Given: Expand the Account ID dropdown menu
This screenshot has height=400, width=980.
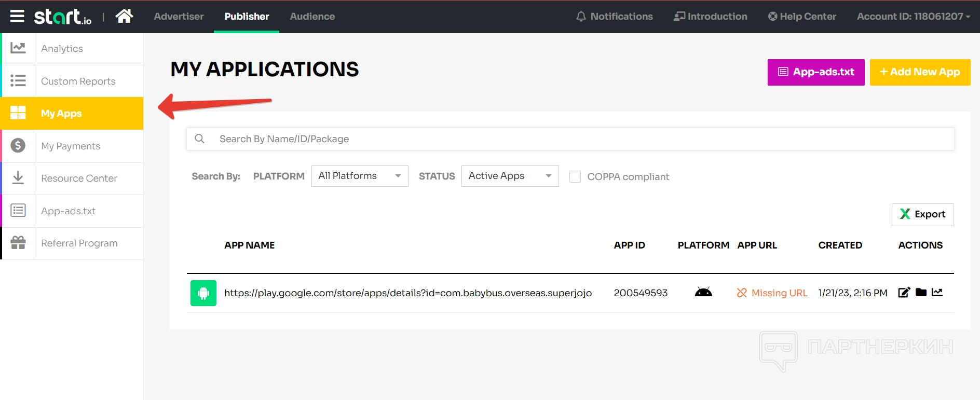Looking at the screenshot, I should pos(913,17).
